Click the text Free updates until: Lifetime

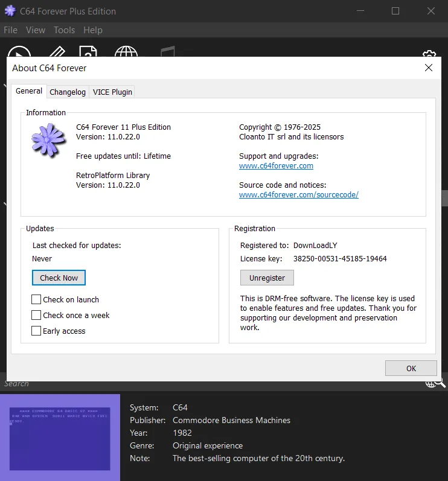[x=123, y=156]
